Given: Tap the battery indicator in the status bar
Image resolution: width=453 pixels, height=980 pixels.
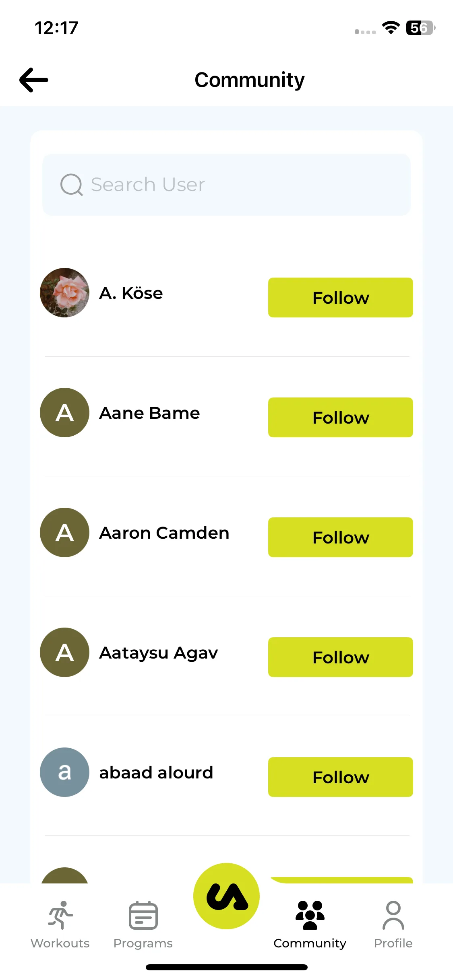Looking at the screenshot, I should click(421, 28).
